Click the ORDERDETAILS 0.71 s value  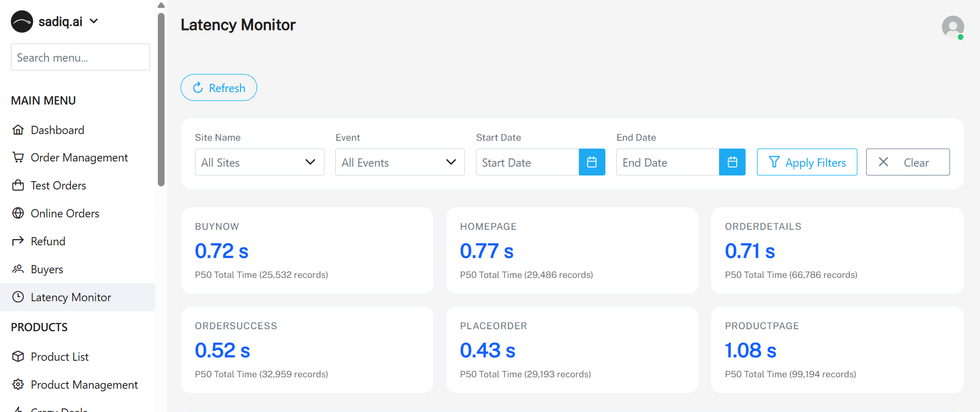[x=750, y=251]
